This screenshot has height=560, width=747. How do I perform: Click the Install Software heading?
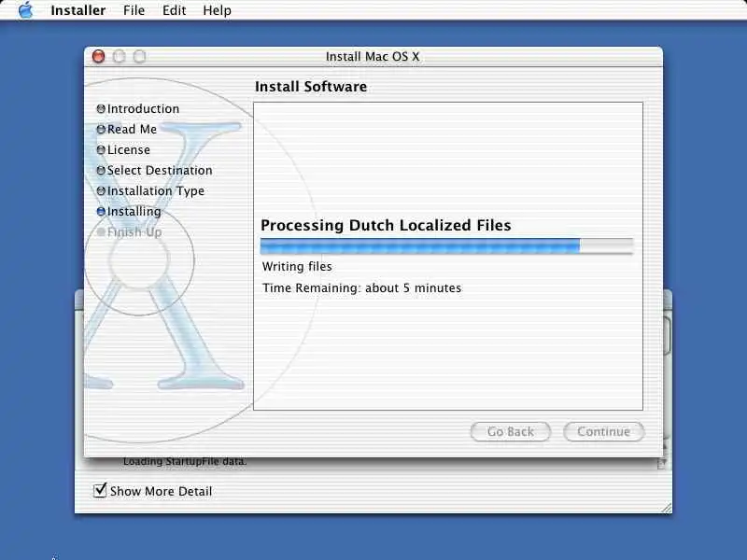[311, 87]
